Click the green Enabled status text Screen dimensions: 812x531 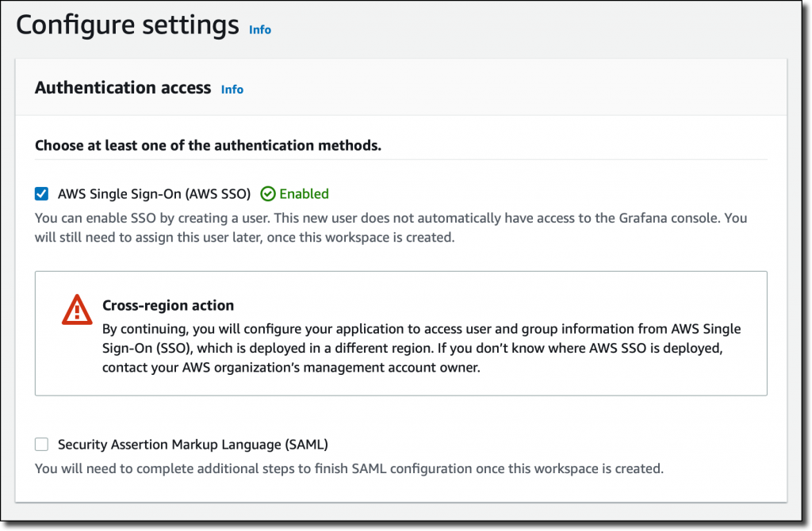click(304, 193)
